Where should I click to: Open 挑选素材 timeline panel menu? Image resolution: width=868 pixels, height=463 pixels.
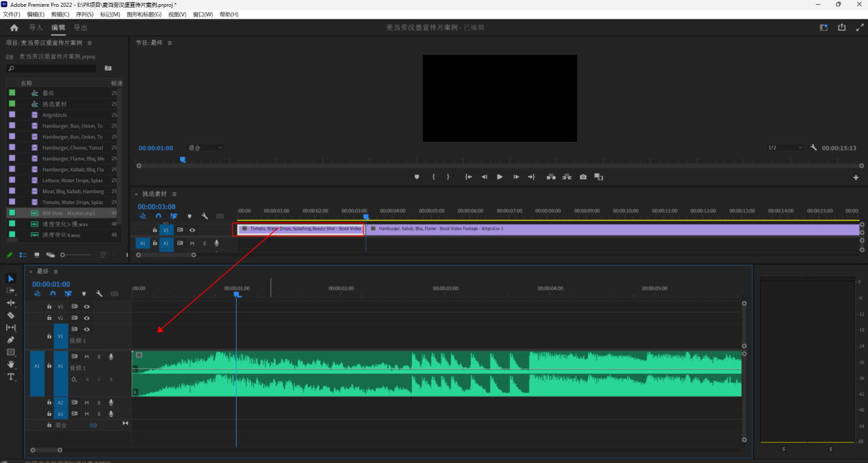(x=175, y=194)
